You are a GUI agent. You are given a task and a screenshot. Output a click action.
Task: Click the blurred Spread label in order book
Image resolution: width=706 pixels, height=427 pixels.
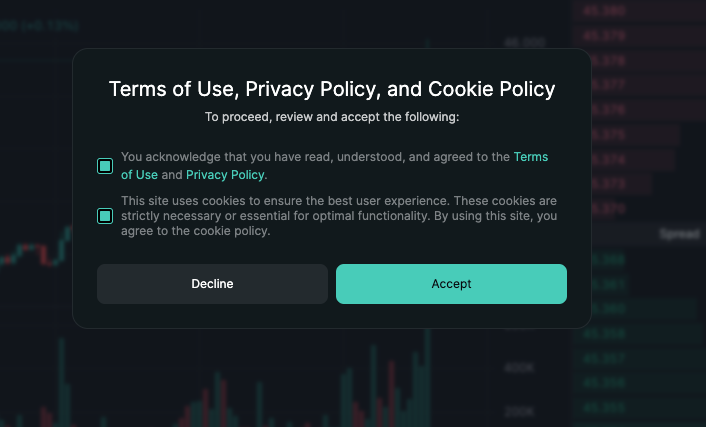[679, 234]
